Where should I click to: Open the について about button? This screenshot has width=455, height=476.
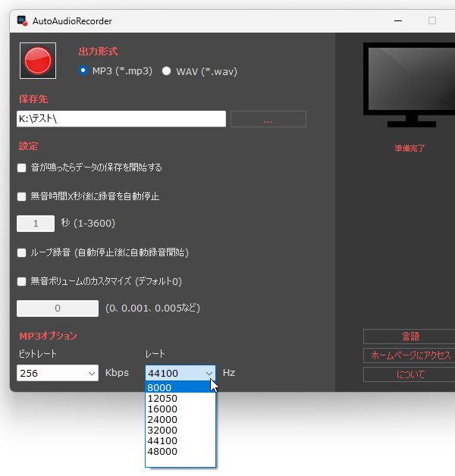[410, 374]
